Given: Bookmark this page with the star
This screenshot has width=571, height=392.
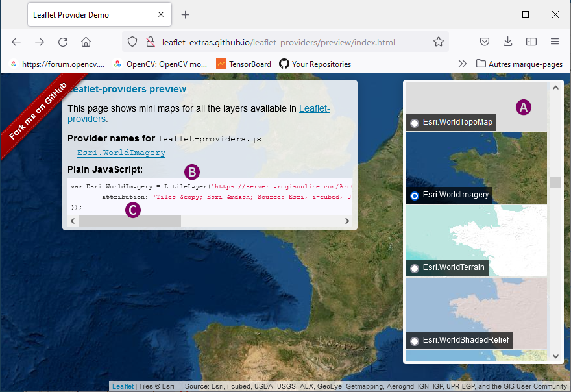Looking at the screenshot, I should point(439,42).
